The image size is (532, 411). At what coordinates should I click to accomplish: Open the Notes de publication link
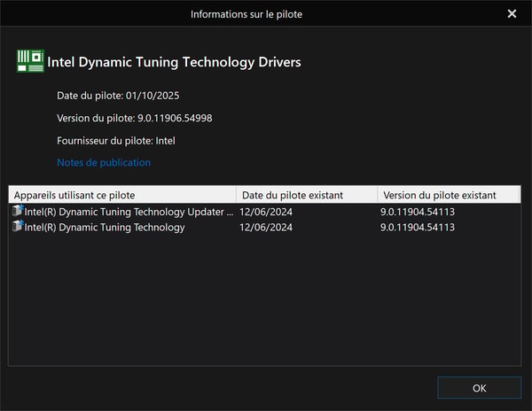(x=104, y=163)
